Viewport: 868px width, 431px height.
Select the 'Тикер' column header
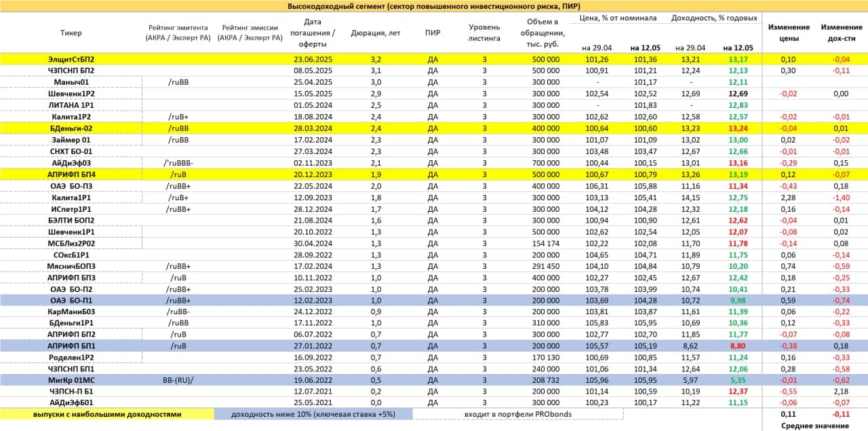(x=71, y=33)
